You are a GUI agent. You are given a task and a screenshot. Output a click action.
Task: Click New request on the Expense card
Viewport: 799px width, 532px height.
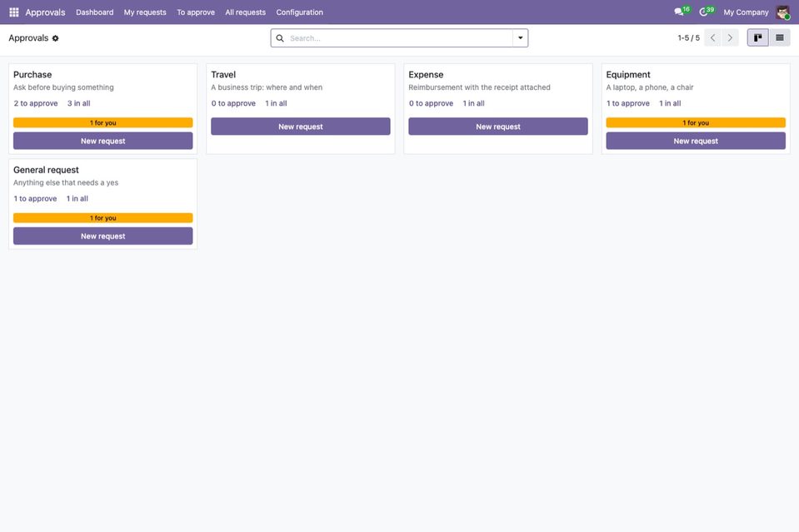pyautogui.click(x=498, y=127)
